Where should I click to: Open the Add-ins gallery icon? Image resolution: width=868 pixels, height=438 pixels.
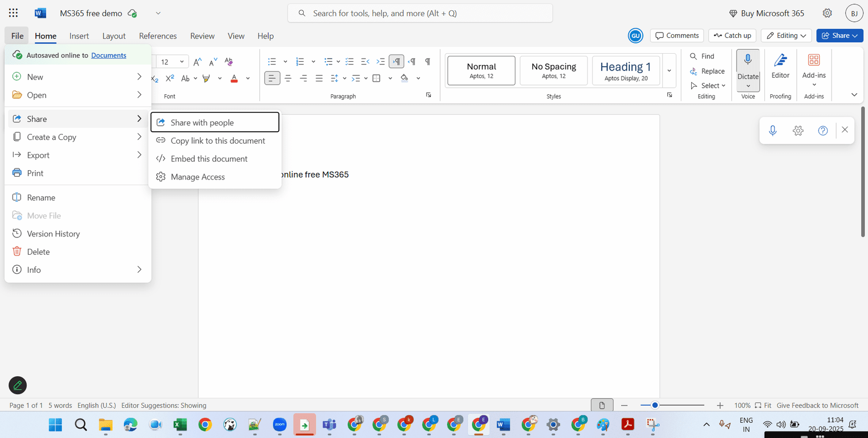pyautogui.click(x=814, y=60)
